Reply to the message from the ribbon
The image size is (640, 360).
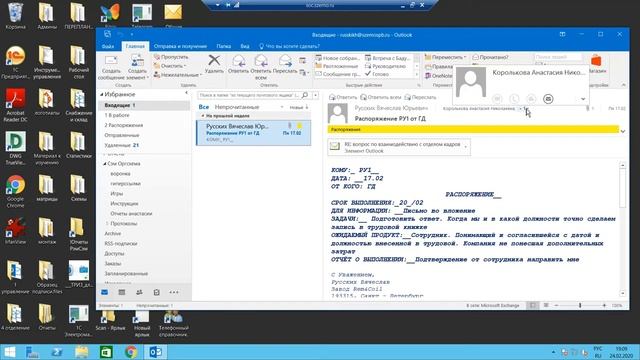[238, 64]
